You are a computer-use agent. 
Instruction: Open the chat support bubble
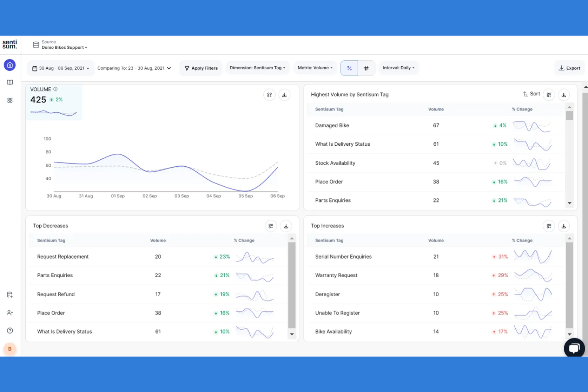[x=574, y=348]
